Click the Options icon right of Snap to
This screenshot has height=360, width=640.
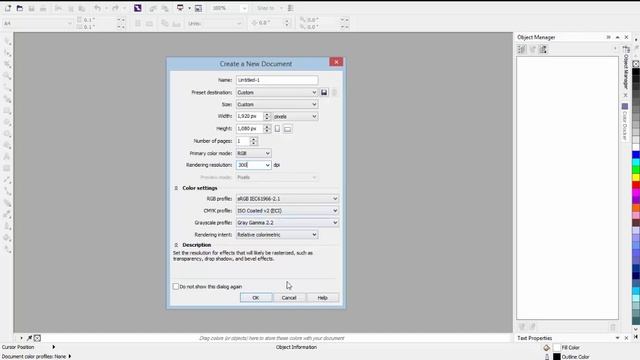point(291,8)
